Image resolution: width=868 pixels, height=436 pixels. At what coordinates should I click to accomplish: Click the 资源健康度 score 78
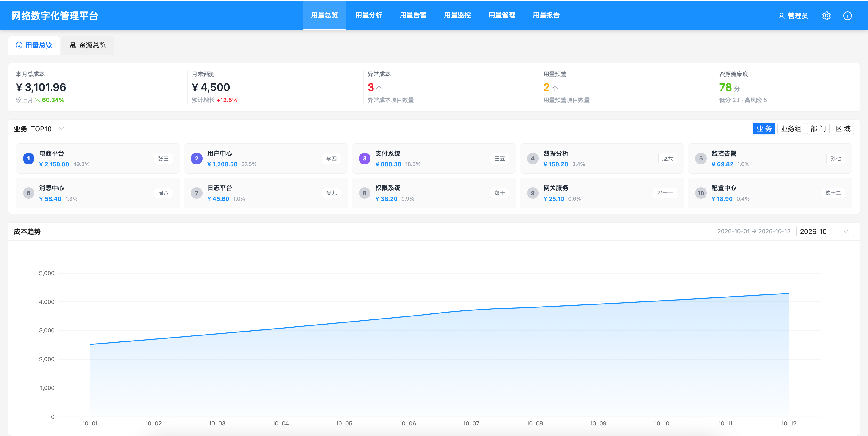pyautogui.click(x=725, y=87)
